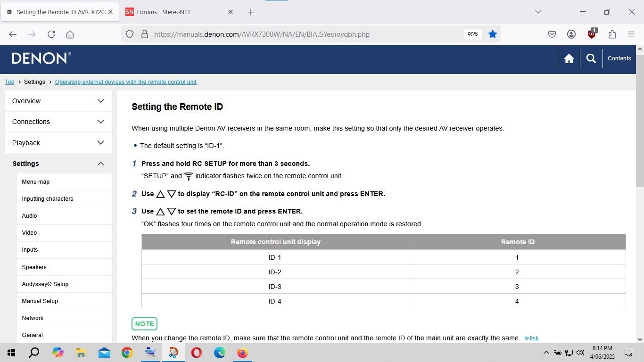The width and height of the screenshot is (644, 362).
Task: Click the scrollbar up arrow
Action: [x=640, y=49]
